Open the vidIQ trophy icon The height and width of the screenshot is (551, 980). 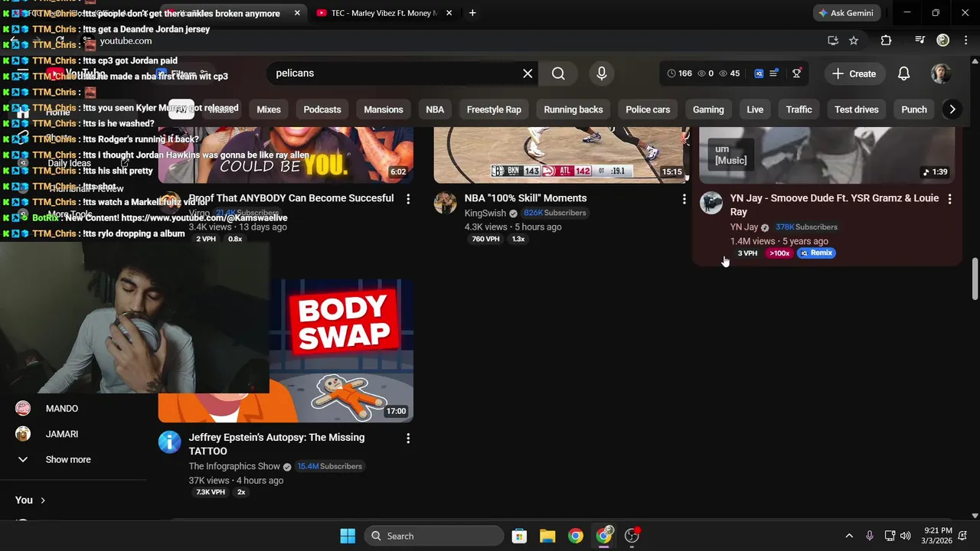coord(796,73)
